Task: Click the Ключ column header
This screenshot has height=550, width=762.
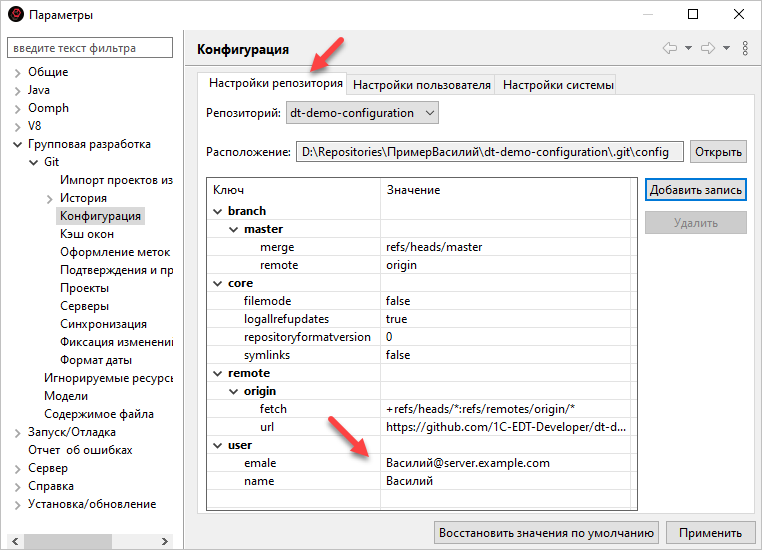Action: point(294,189)
